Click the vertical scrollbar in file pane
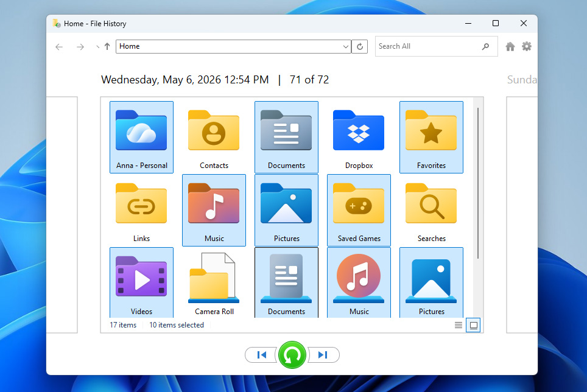 coord(478,183)
